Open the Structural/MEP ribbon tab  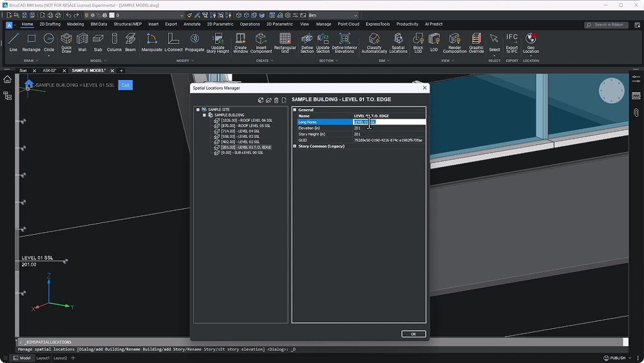(128, 25)
